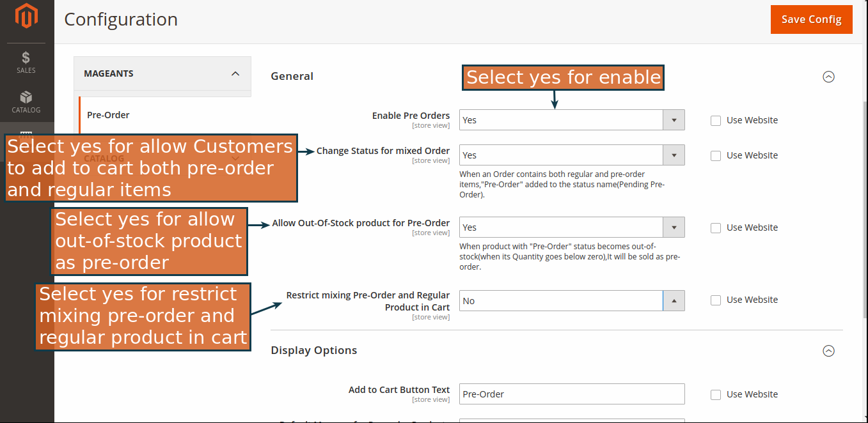Open Change Status for mixed Order dropdown
Screen dimensions: 868x423
tap(571, 155)
